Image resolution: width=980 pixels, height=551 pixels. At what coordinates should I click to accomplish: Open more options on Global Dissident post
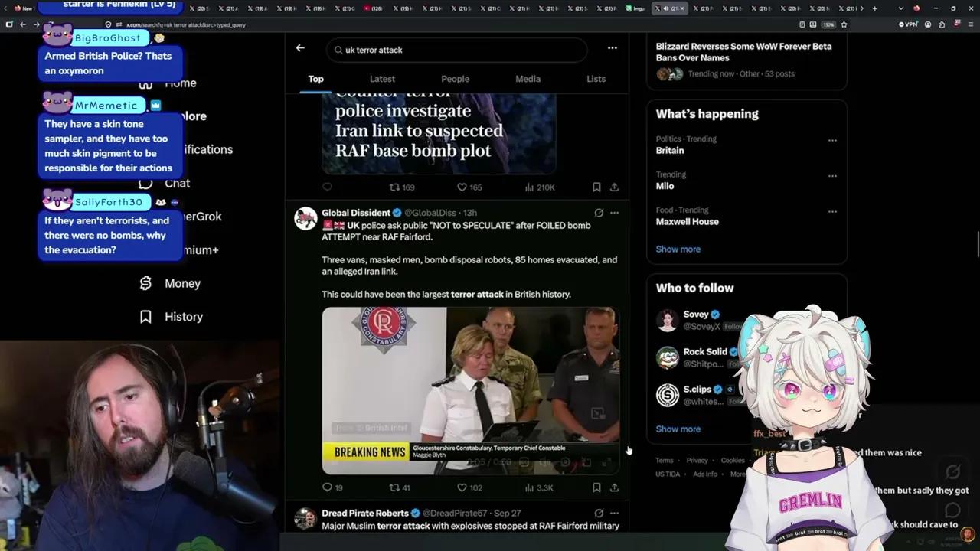(614, 213)
